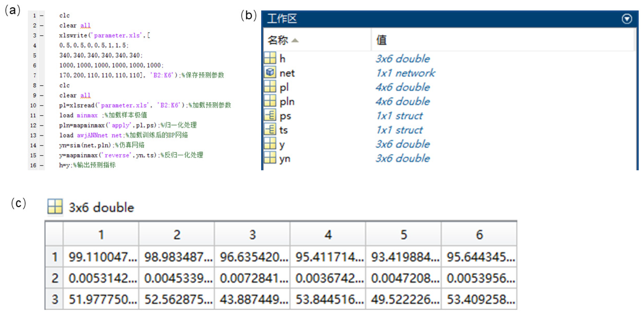Screen dimensions: 644x315
Task: Click the matrix icon next to pln
Action: 270,101
